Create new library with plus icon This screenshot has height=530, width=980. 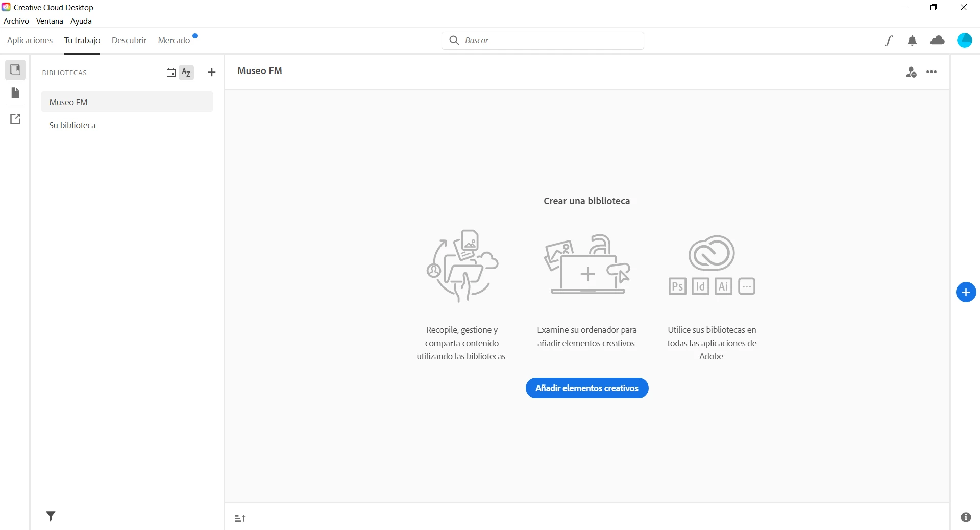point(212,73)
